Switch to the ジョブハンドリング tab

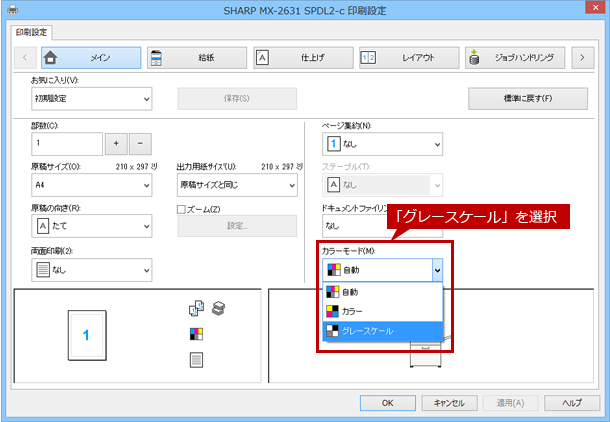point(515,58)
